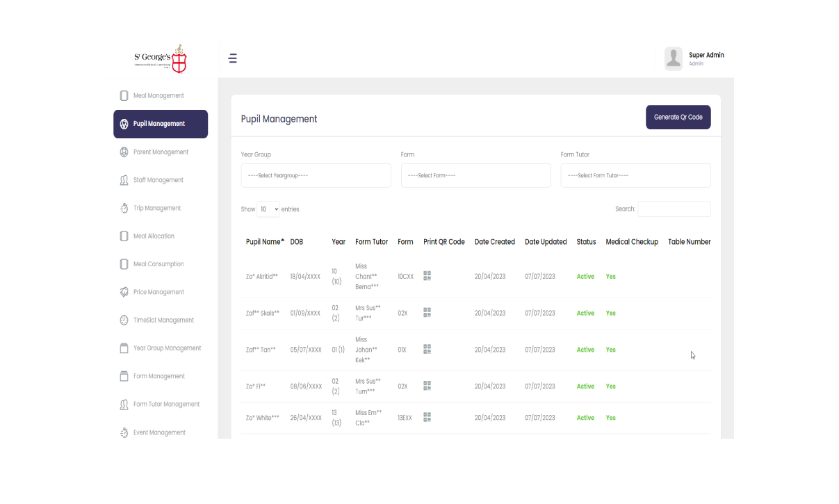Sort table by Pupil Name column
This screenshot has width=839, height=504.
click(x=264, y=242)
